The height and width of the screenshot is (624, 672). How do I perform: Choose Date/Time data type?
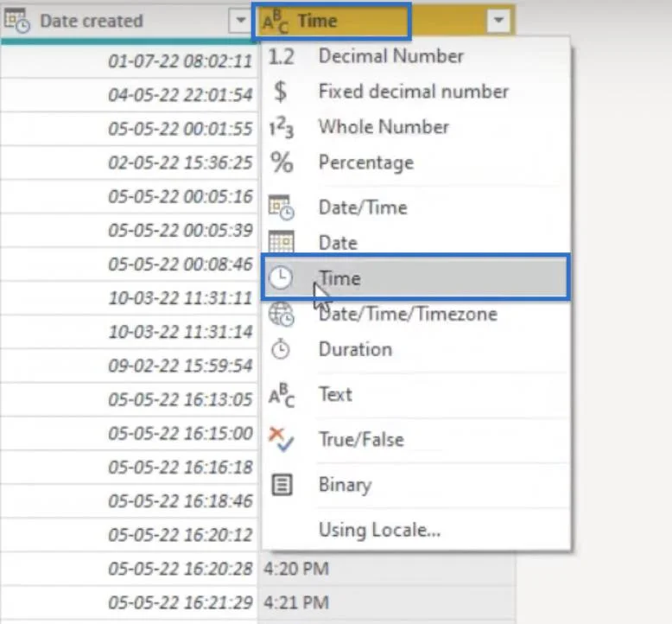(415, 207)
